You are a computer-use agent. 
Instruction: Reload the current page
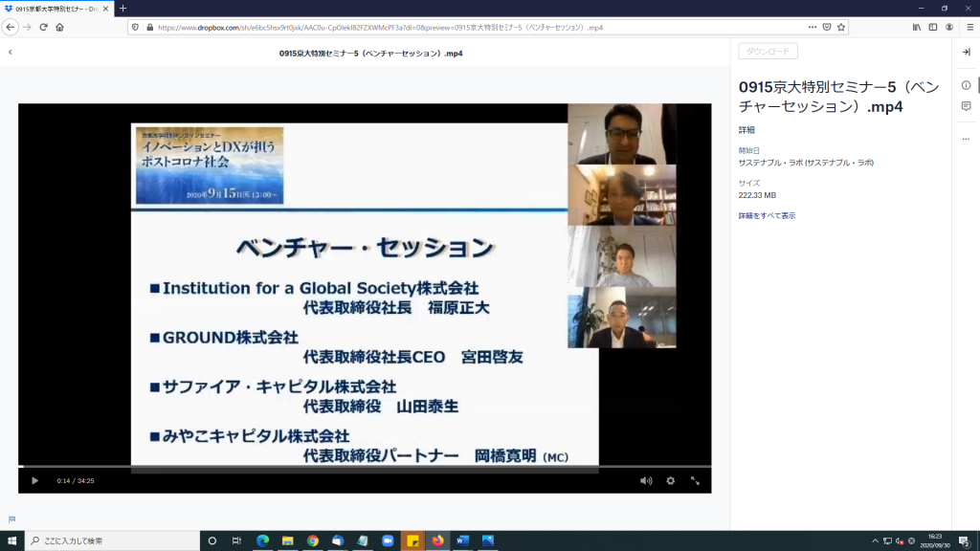[43, 27]
